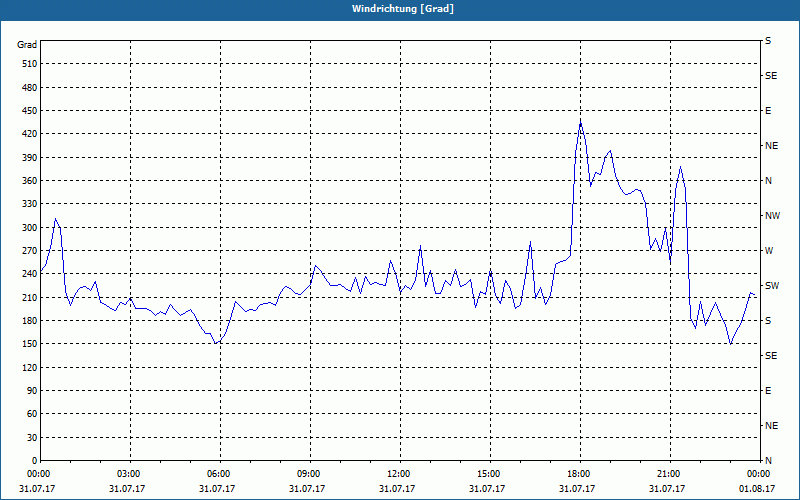Select the 120 axis value
The height and width of the screenshot is (500, 800).
click(x=30, y=367)
